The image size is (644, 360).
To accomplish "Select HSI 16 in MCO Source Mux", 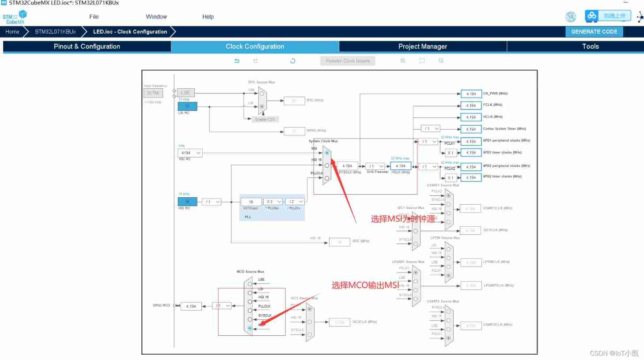I will [x=250, y=302].
